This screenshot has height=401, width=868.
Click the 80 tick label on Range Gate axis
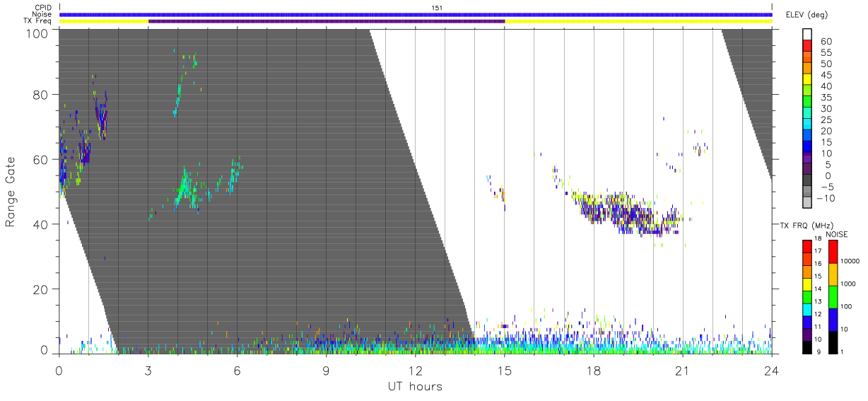(41, 95)
